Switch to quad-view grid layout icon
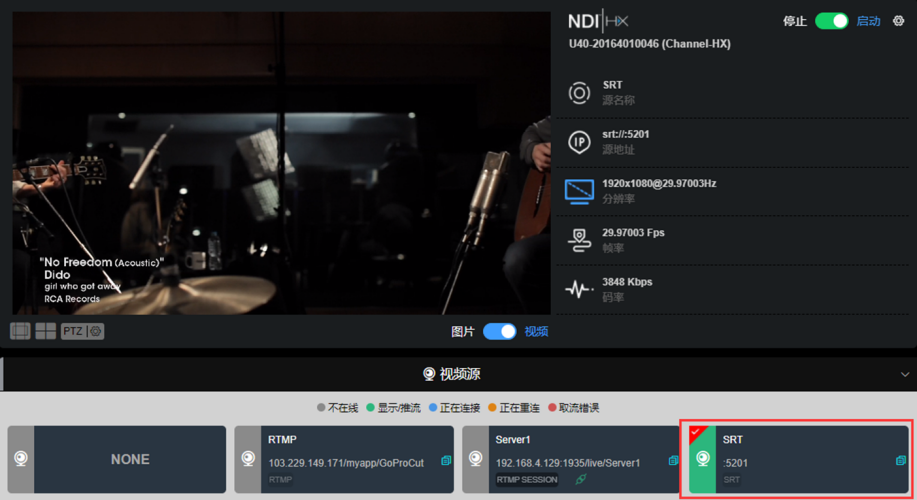This screenshot has height=500, width=917. click(46, 331)
